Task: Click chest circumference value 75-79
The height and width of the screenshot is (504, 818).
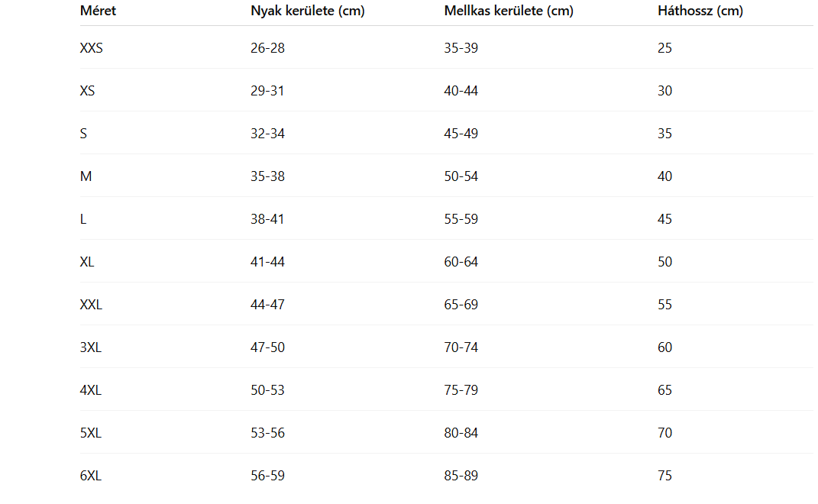Action: click(x=461, y=390)
